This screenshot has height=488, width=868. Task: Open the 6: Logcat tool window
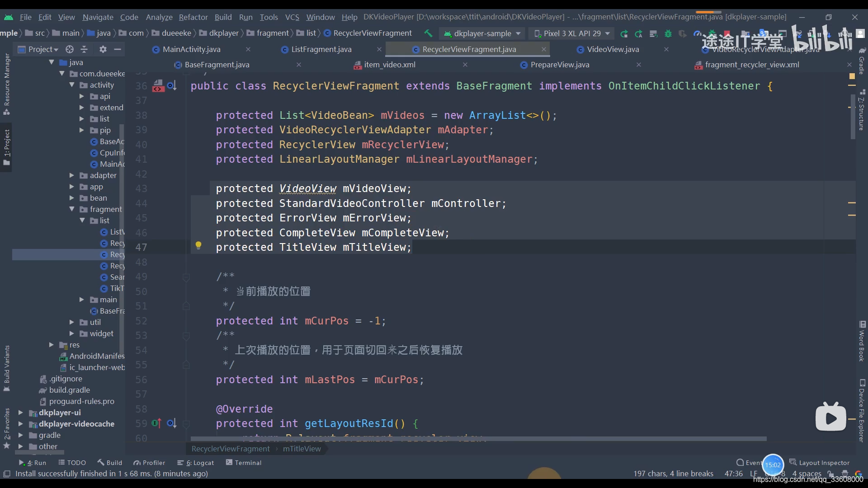pos(196,463)
